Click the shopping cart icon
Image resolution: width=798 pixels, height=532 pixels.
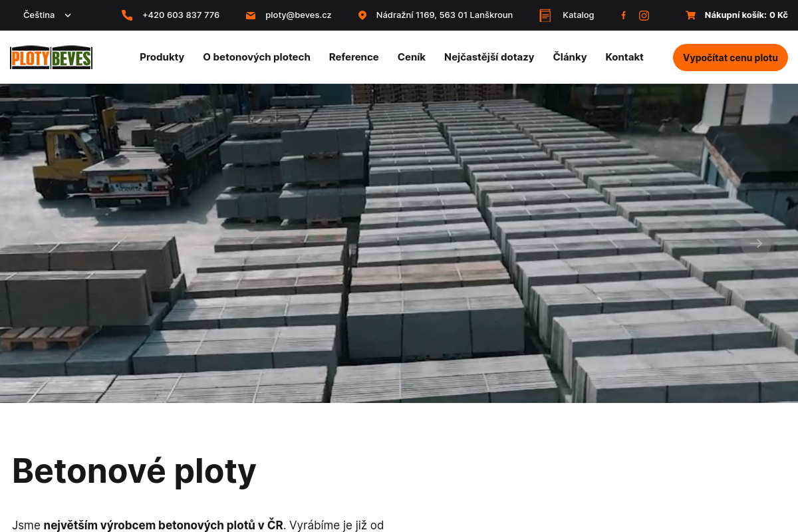690,15
